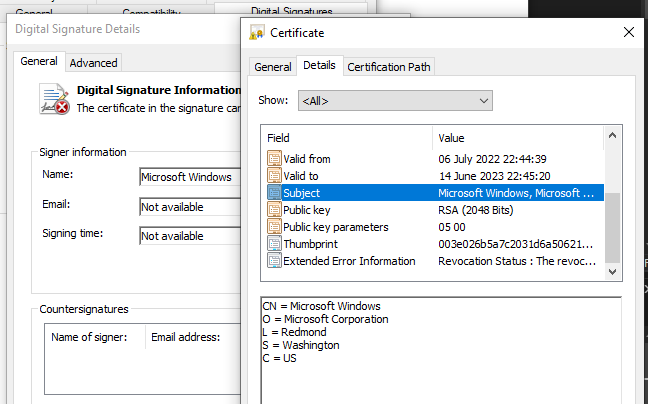Switch to the Certificate General tab
The height and width of the screenshot is (404, 648).
click(x=272, y=67)
